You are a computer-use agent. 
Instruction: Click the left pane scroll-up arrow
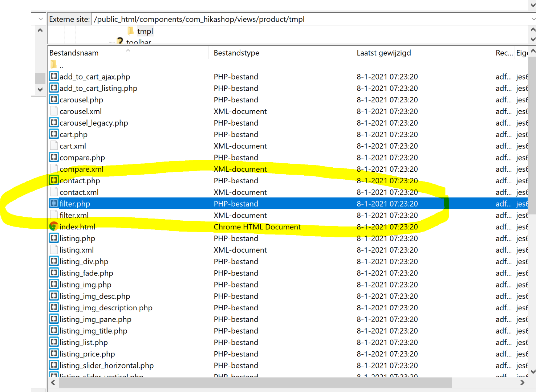pyautogui.click(x=40, y=30)
